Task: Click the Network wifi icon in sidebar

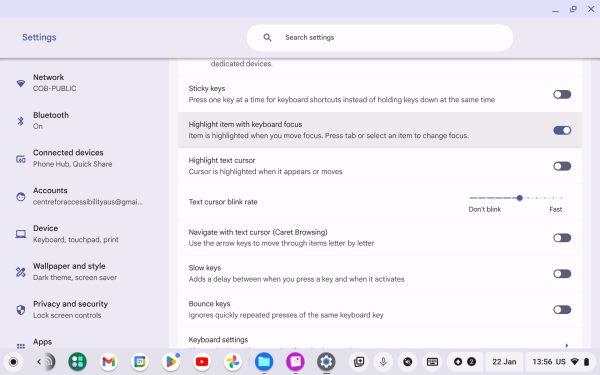Action: 21,83
